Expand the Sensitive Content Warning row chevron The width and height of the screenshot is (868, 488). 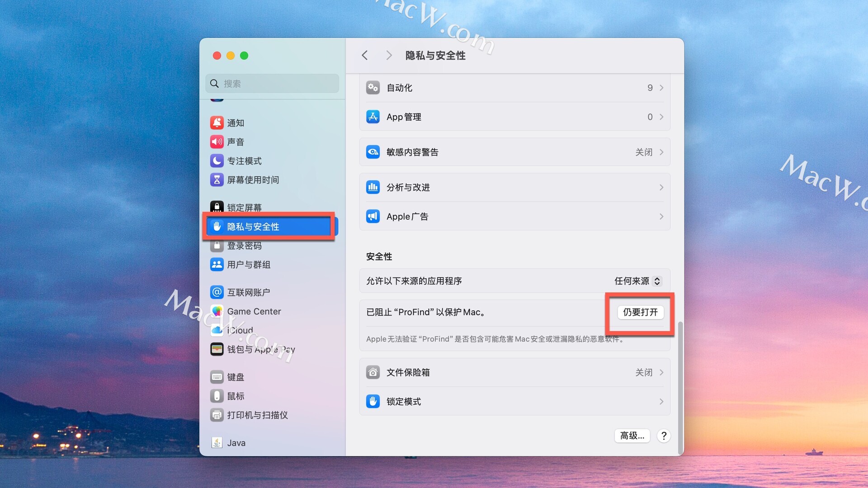click(x=661, y=152)
